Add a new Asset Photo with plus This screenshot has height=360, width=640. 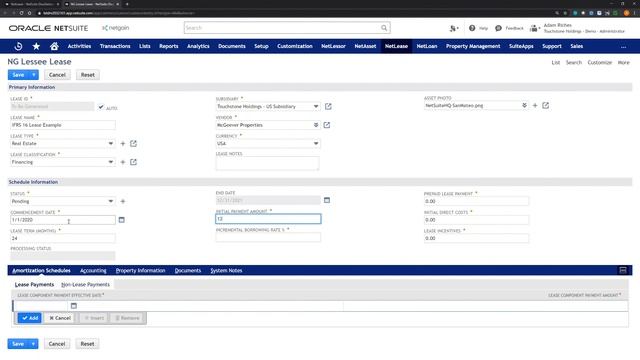coord(535,105)
